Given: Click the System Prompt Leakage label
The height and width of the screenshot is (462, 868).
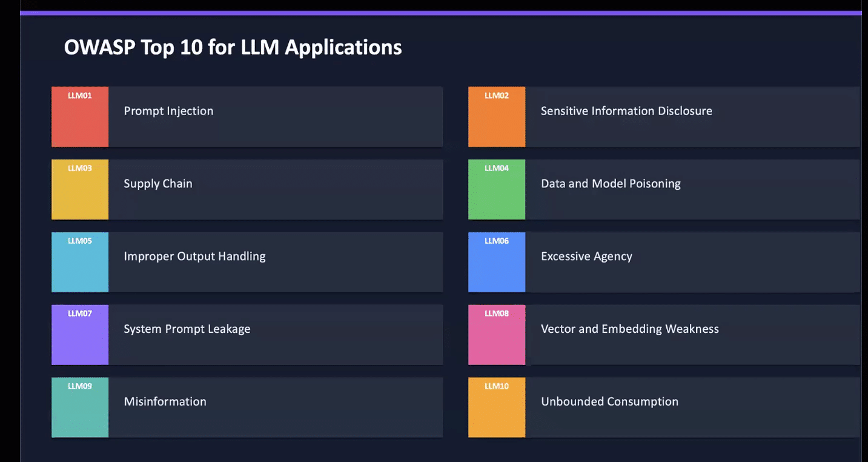Looking at the screenshot, I should pos(187,329).
